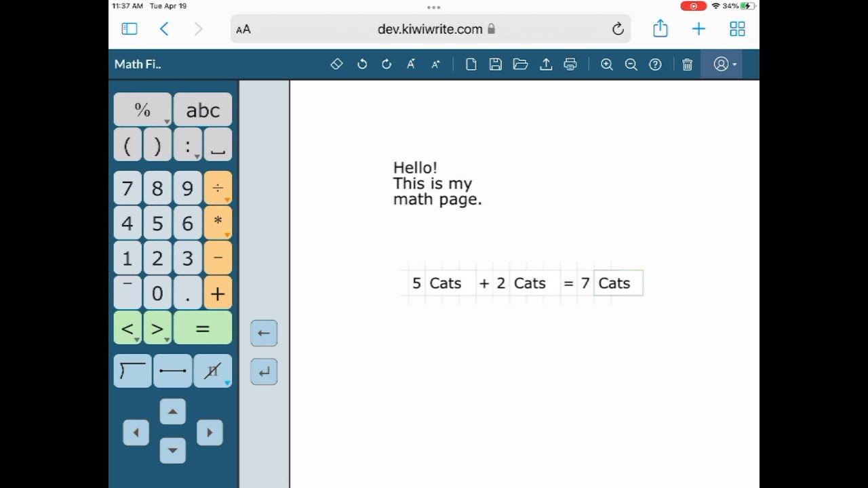Reload the page in Safari
Viewport: 868px width, 488px height.
618,29
